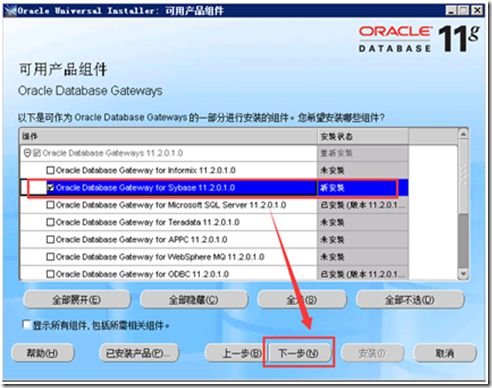Check Oracle Database Gateway for Teradata

[x=50, y=222]
